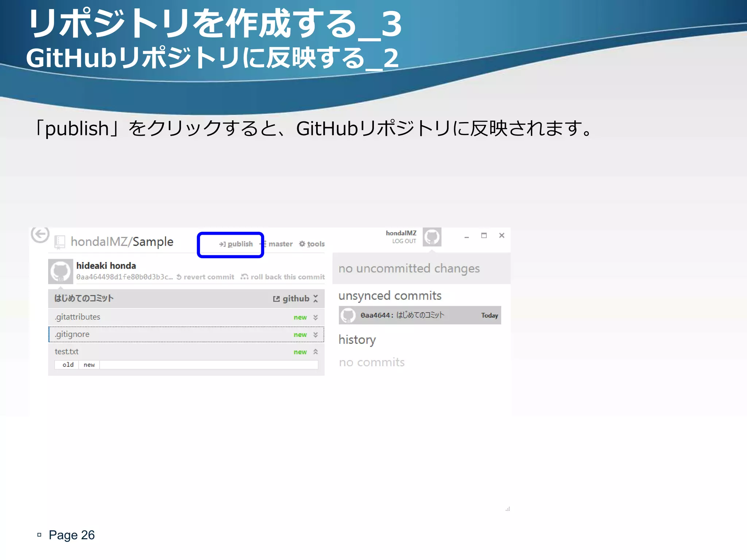Open commit on github link
This screenshot has height=560, width=747.
click(291, 299)
